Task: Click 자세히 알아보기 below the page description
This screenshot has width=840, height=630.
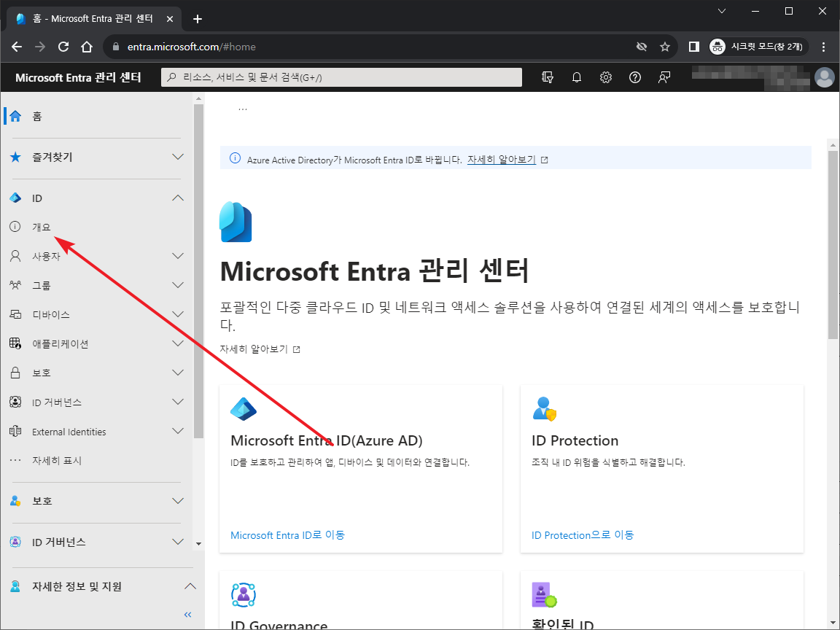Action: pyautogui.click(x=254, y=349)
